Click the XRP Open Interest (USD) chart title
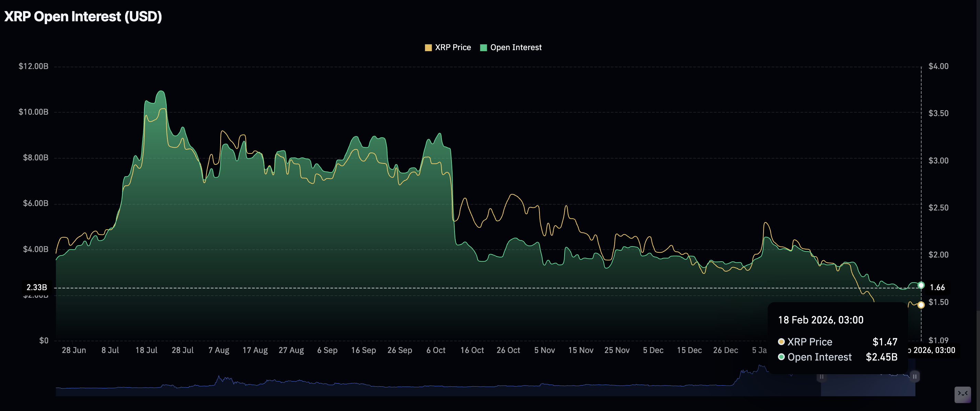Image resolution: width=980 pixels, height=411 pixels. 83,16
